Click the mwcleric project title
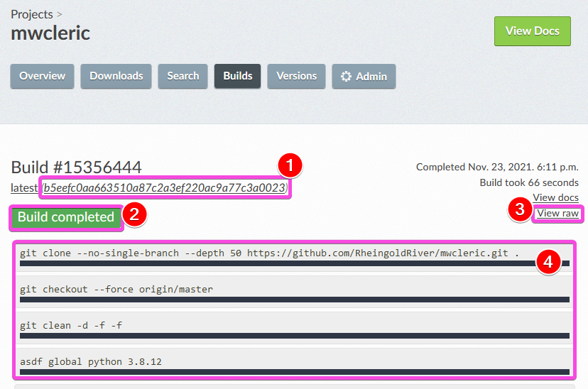 click(50, 33)
